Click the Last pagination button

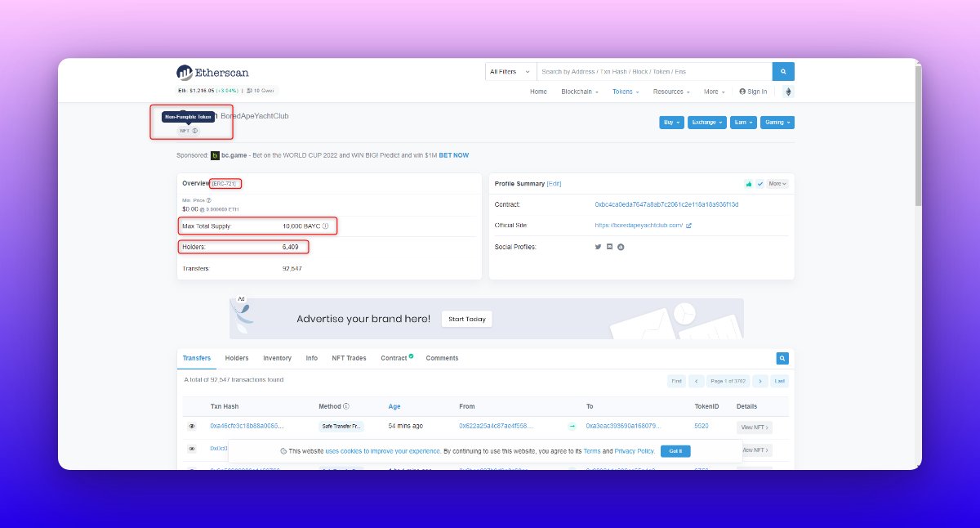pyautogui.click(x=780, y=381)
